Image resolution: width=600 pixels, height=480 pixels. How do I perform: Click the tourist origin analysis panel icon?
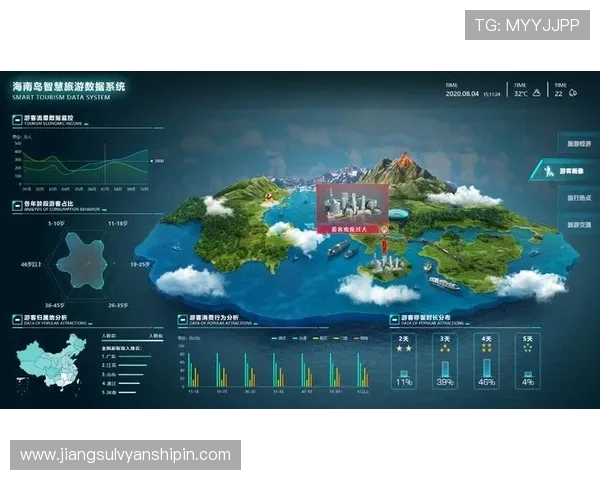click(x=17, y=320)
